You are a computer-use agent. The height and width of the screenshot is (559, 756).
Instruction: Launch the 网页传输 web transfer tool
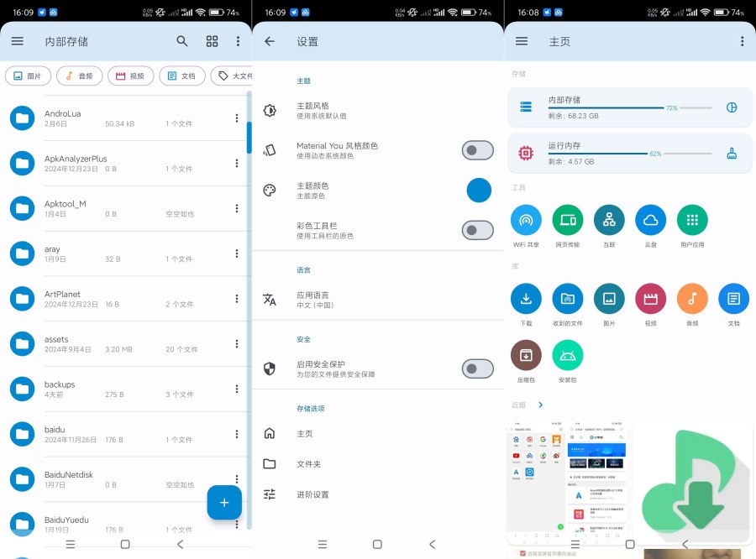coord(567,221)
